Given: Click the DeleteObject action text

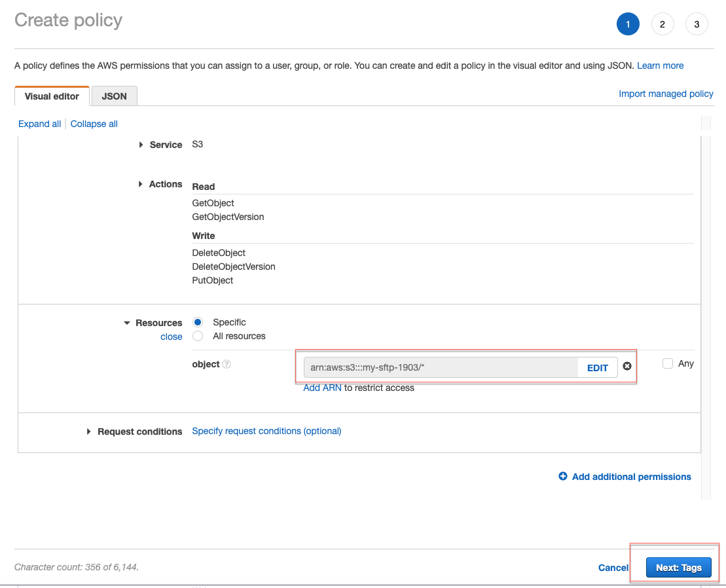Looking at the screenshot, I should pos(219,253).
